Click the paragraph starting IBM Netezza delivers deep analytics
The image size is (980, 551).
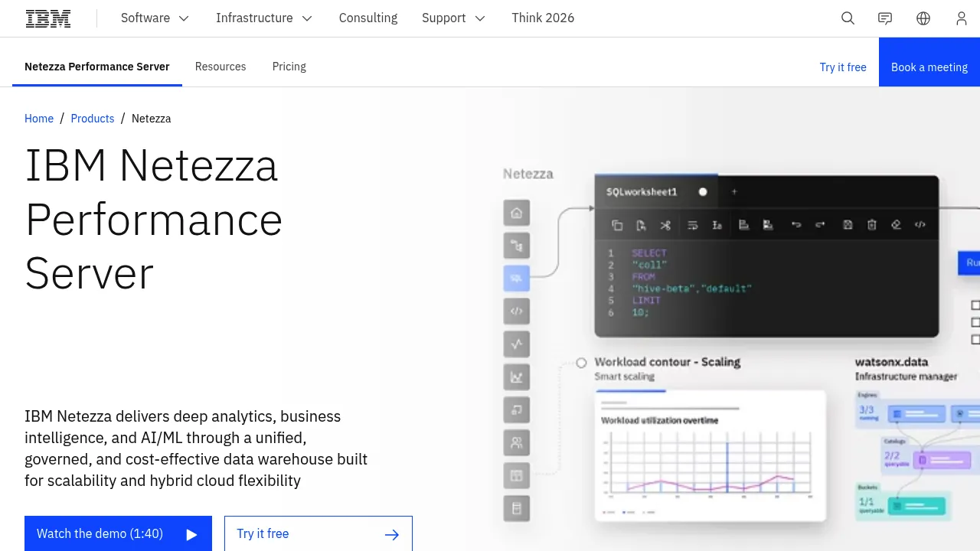[196, 448]
